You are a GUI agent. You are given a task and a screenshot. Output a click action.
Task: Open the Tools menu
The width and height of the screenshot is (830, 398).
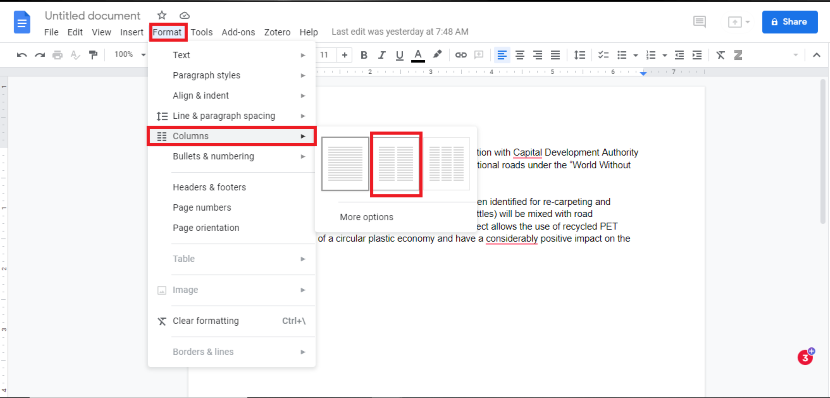coord(202,32)
